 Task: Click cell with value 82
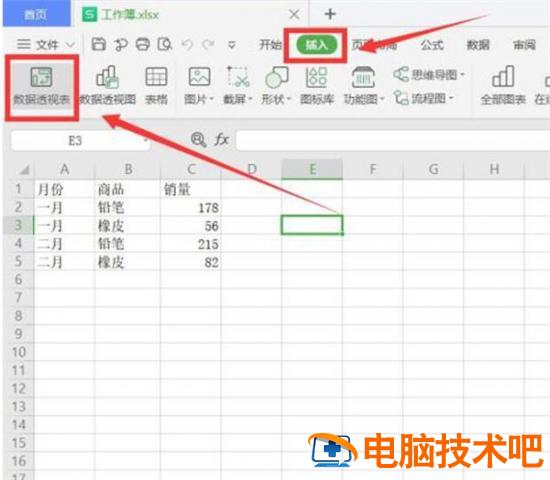[191, 262]
